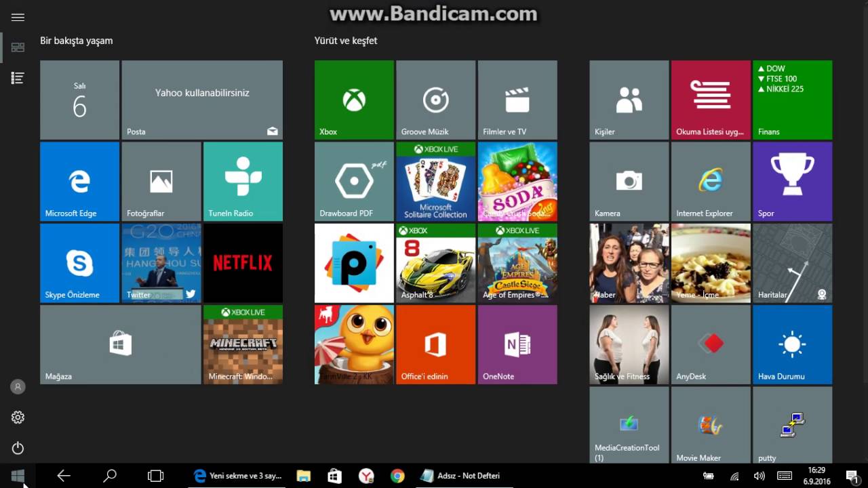
Task: Open the Haber news tile
Action: pyautogui.click(x=629, y=263)
